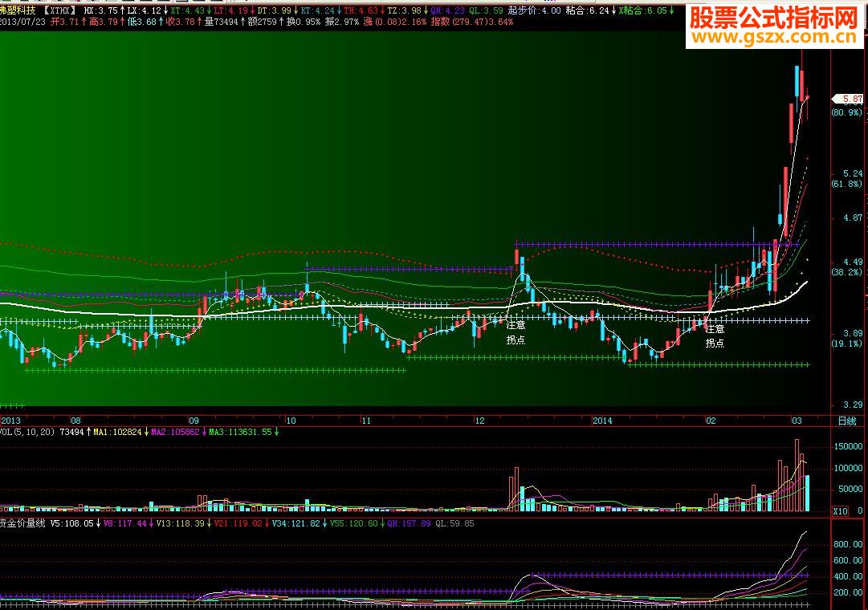This screenshot has height=610, width=868.
Task: Select the LX:4.12 indicator value
Action: [x=144, y=10]
